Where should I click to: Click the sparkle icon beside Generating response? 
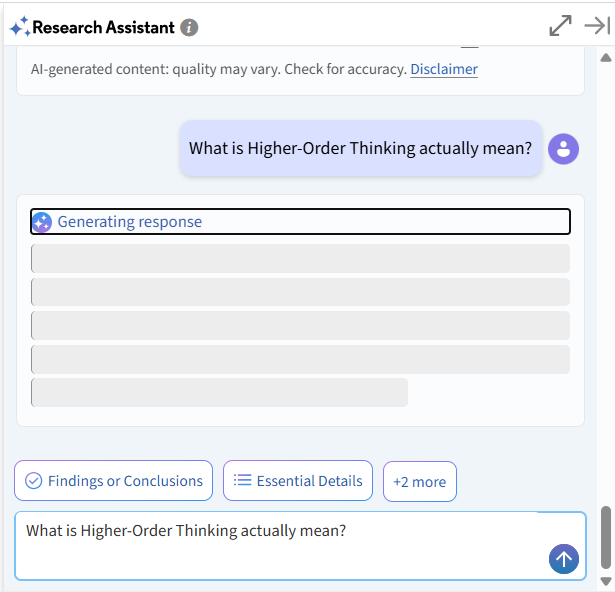42,222
